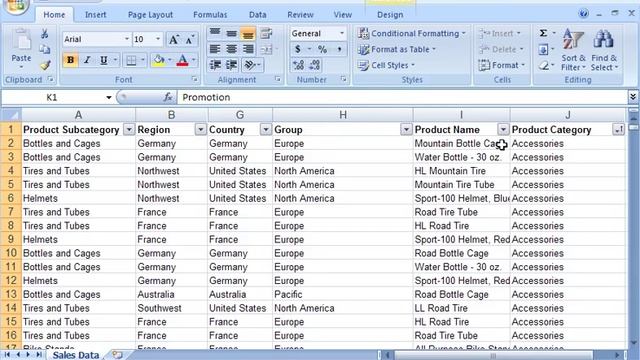This screenshot has height=360, width=640.
Task: Toggle Underline formatting
Action: pos(104,60)
